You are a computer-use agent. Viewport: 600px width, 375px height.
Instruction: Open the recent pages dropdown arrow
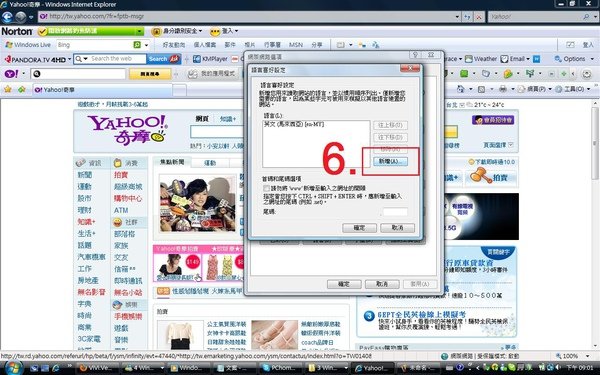pos(31,17)
